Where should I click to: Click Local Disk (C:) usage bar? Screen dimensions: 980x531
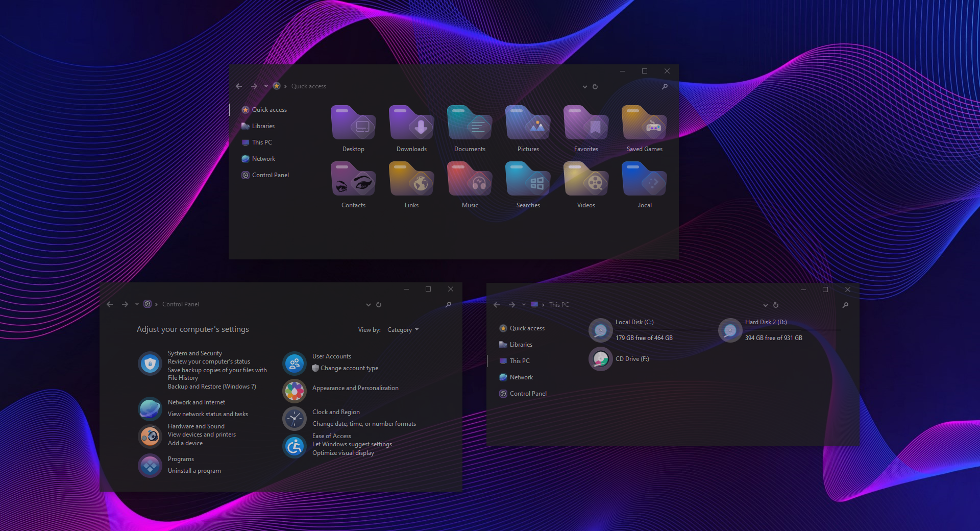(645, 330)
